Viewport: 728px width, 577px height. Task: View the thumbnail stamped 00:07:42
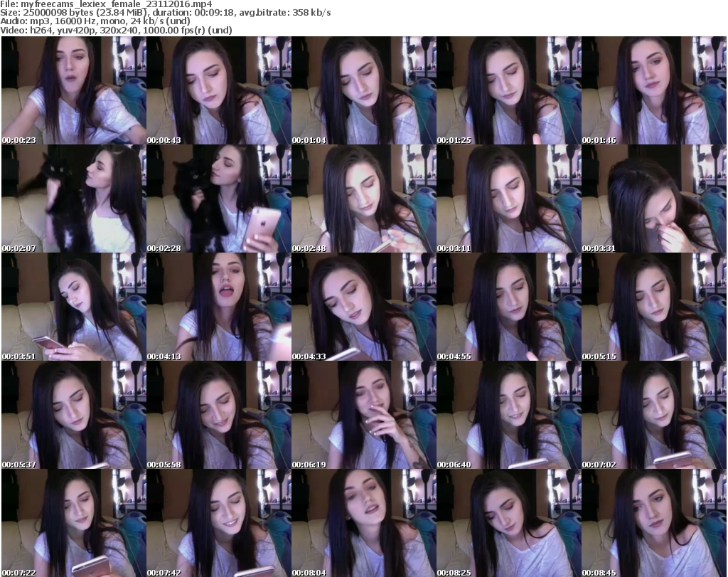pyautogui.click(x=219, y=523)
